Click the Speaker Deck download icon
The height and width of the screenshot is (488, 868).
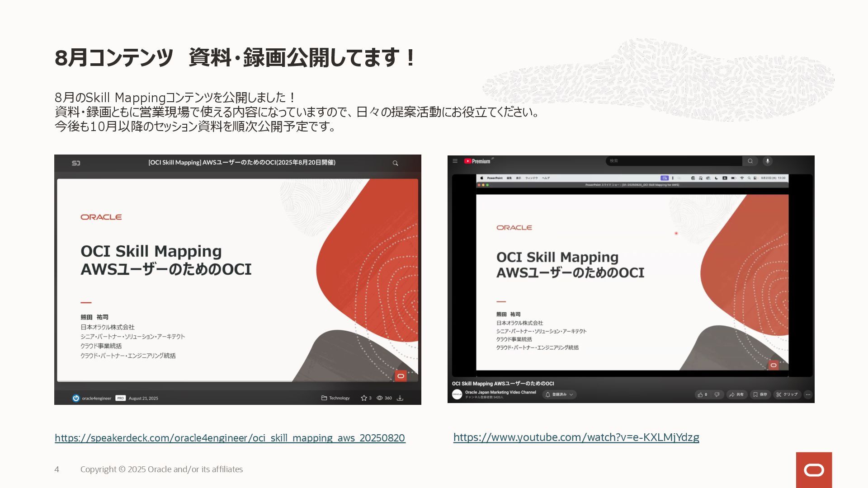(x=400, y=398)
